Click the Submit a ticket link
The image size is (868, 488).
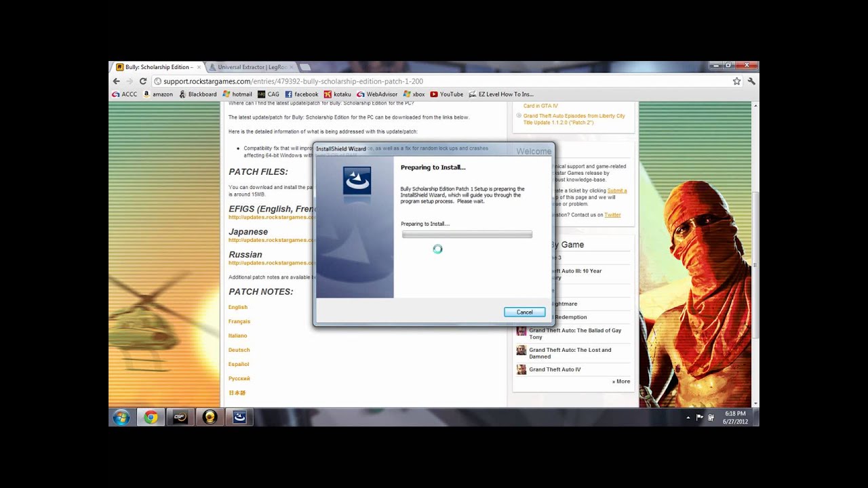pos(617,190)
